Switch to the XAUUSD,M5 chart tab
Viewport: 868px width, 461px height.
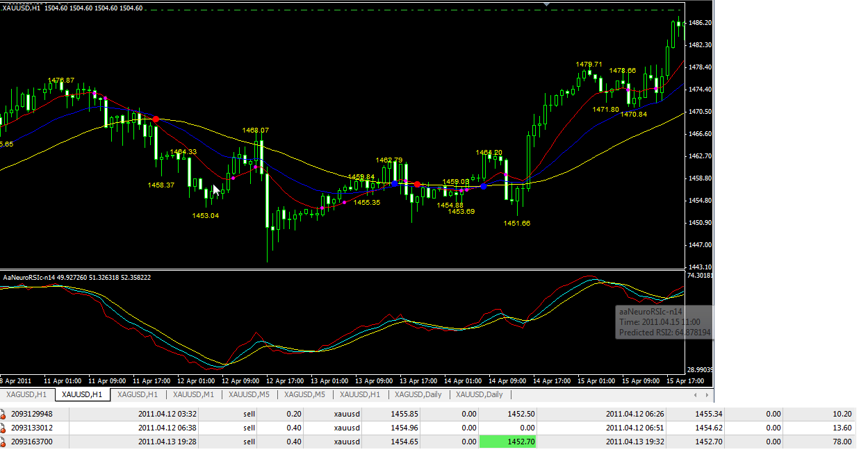(249, 394)
